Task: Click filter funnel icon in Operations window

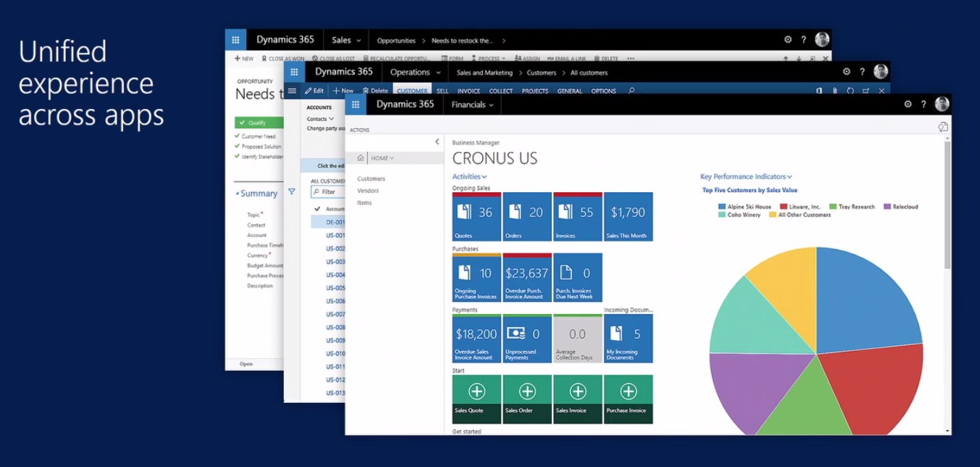Action: [292, 191]
